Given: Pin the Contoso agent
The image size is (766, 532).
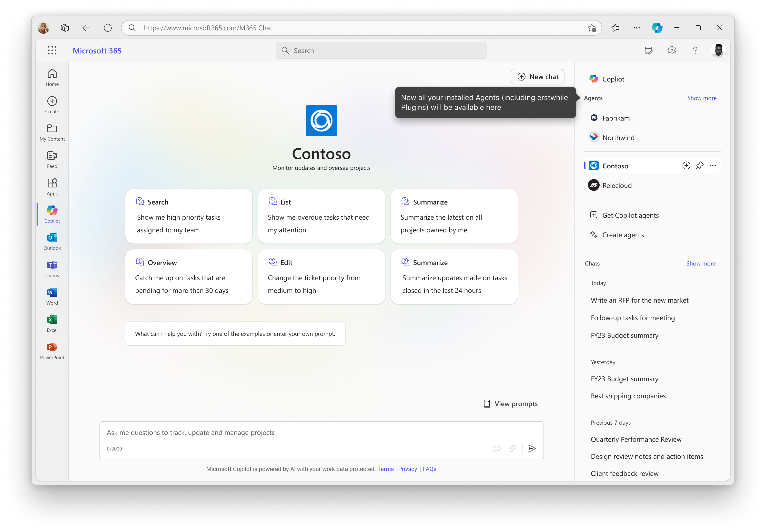Looking at the screenshot, I should point(699,166).
